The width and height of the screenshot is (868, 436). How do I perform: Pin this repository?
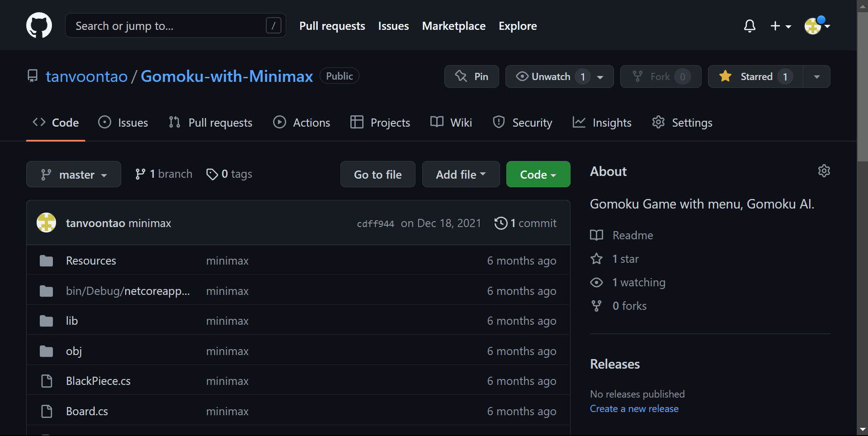[472, 76]
